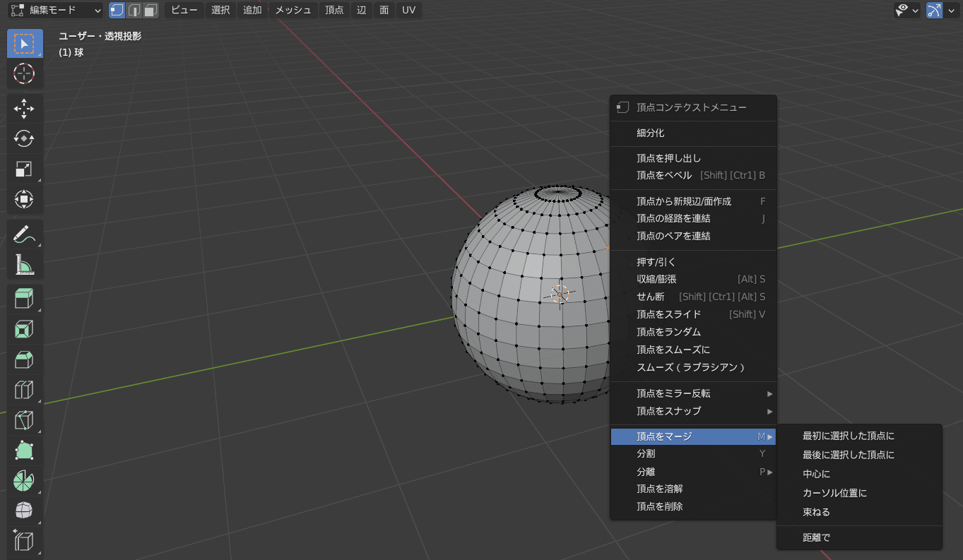
Task: Select 頂点をランダム
Action: [x=694, y=332]
